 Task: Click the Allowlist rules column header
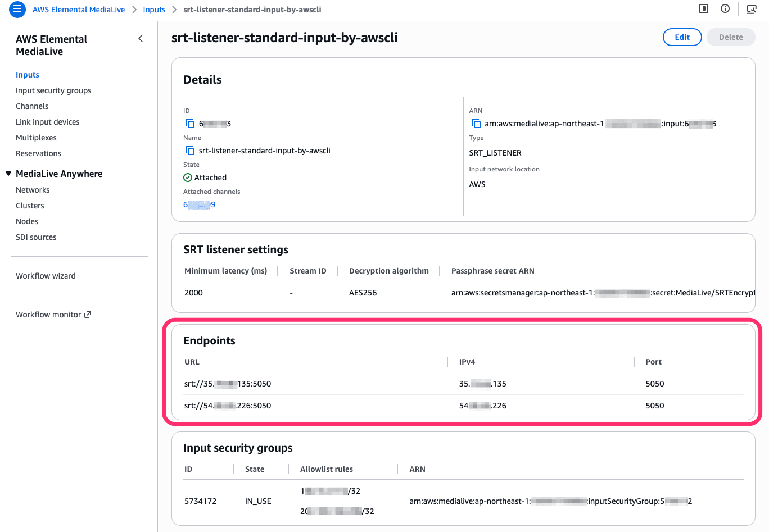click(327, 469)
